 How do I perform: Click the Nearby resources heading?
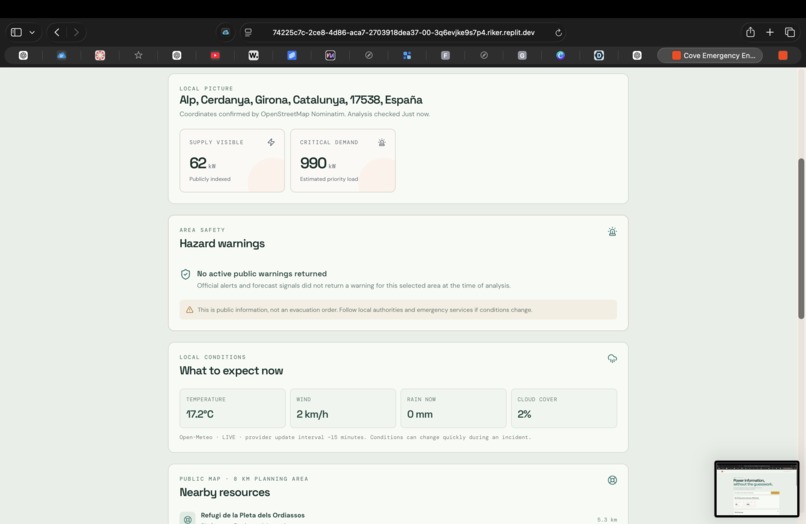[225, 493]
